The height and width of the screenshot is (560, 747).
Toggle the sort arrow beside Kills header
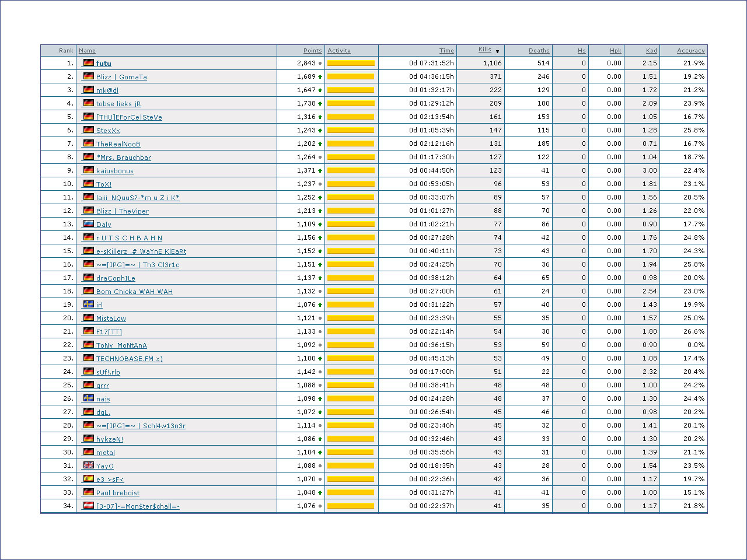[x=497, y=51]
